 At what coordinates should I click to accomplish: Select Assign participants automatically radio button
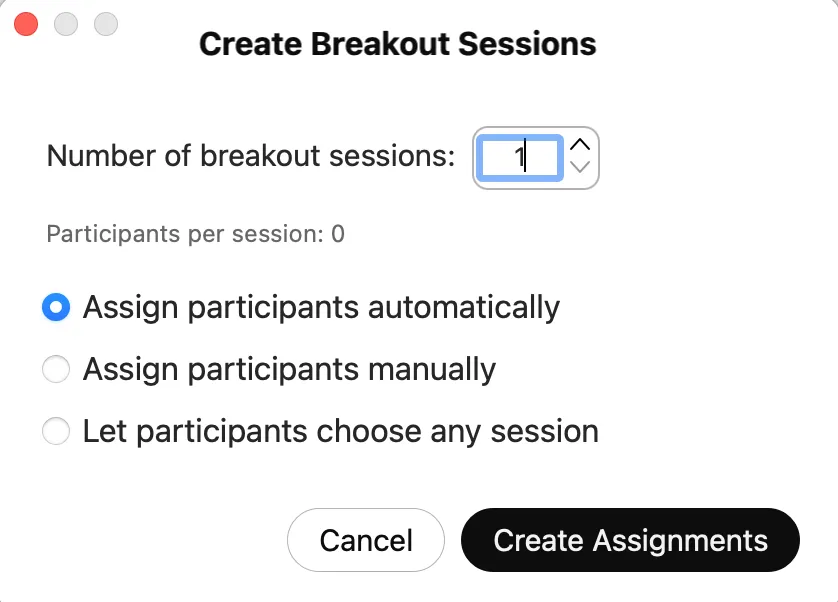click(x=56, y=307)
